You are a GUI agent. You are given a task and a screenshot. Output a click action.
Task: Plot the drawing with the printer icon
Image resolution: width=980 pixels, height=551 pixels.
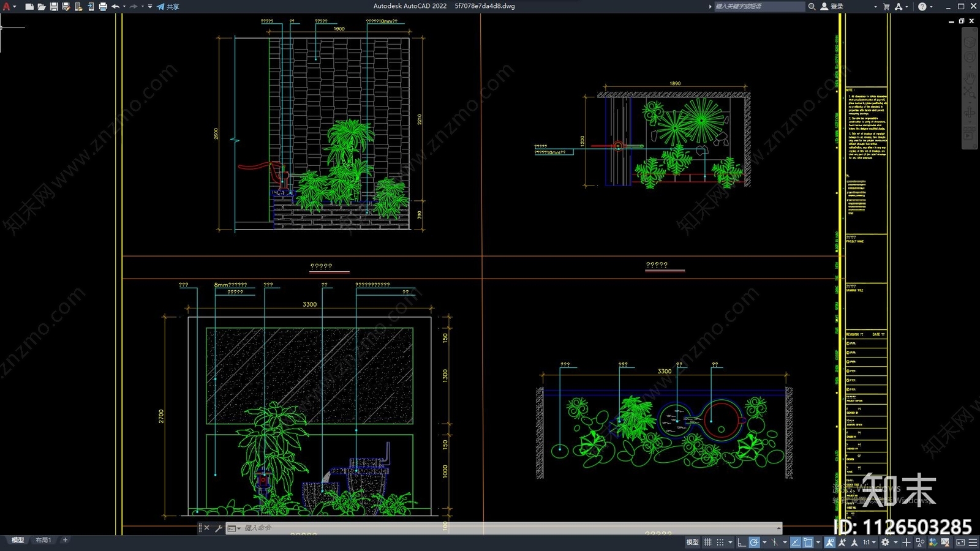click(103, 7)
